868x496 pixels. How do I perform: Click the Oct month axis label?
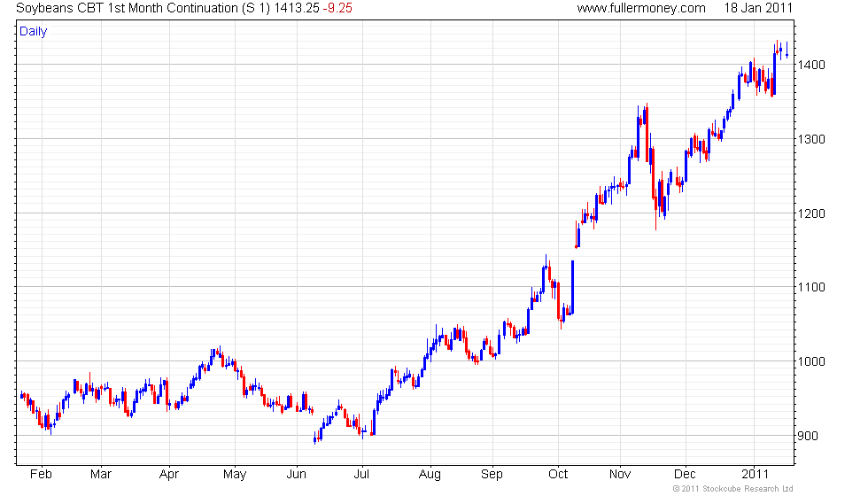pos(558,475)
